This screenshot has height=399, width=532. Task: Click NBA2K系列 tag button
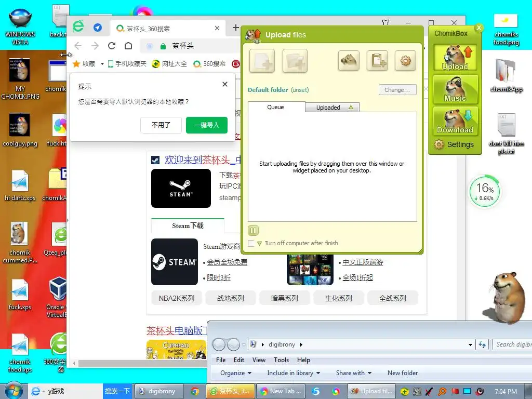click(177, 298)
